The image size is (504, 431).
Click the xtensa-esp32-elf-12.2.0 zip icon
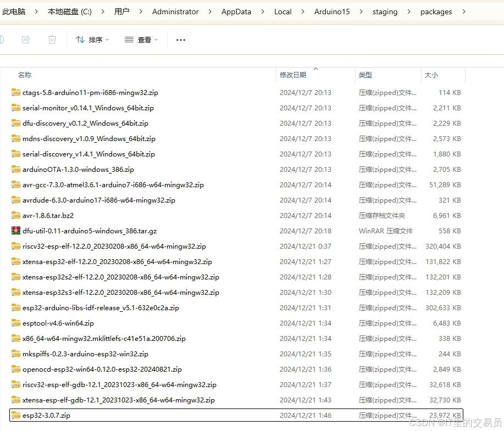pos(16,262)
